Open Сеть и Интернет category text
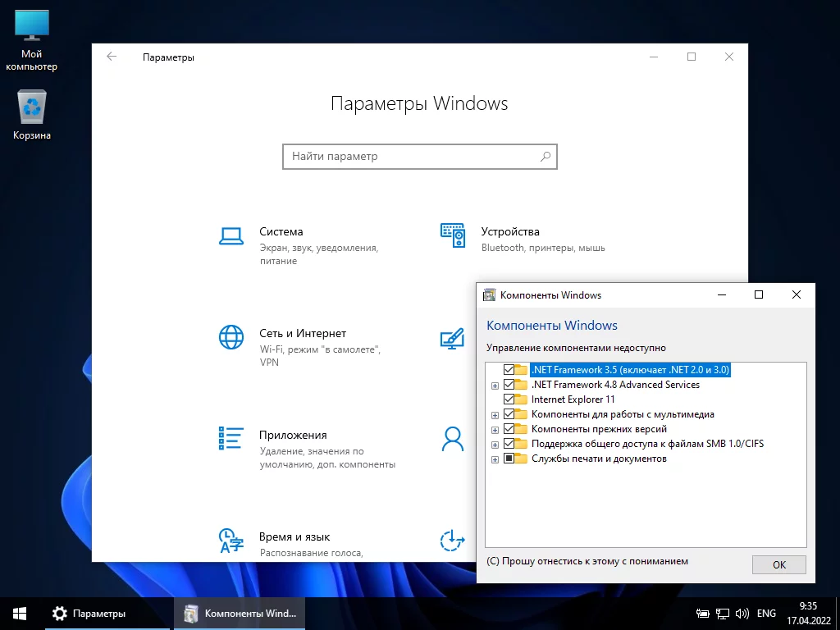840x630 pixels. [303, 333]
